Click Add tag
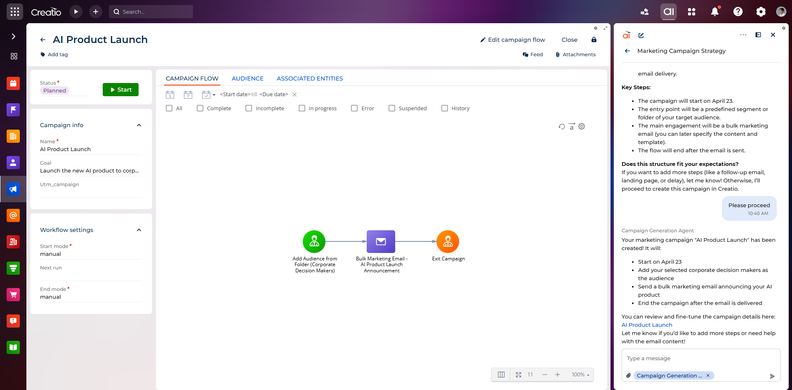Screen dimensions: 792x390 coord(54,55)
